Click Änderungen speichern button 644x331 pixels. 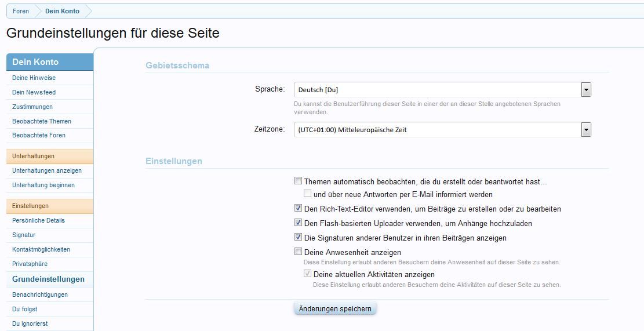pyautogui.click(x=335, y=308)
